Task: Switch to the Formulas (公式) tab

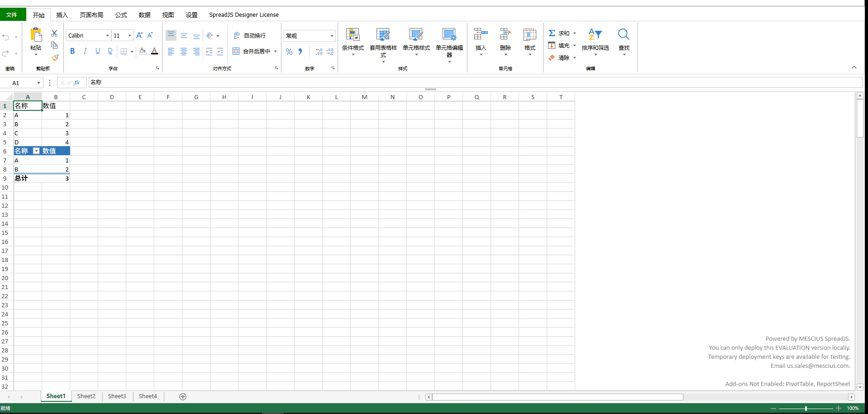Action: pos(121,15)
